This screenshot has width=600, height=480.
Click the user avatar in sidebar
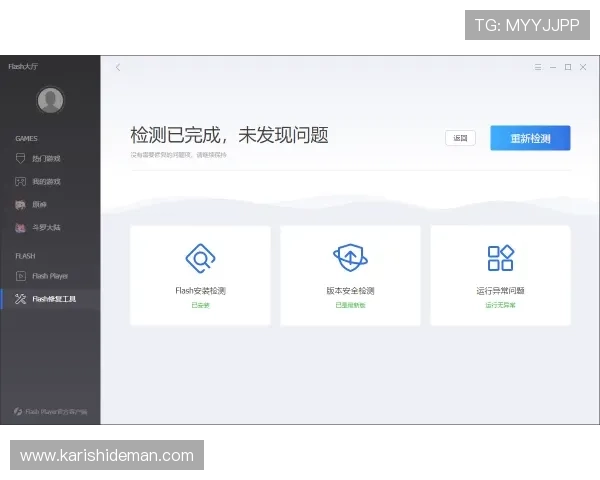coord(50,100)
